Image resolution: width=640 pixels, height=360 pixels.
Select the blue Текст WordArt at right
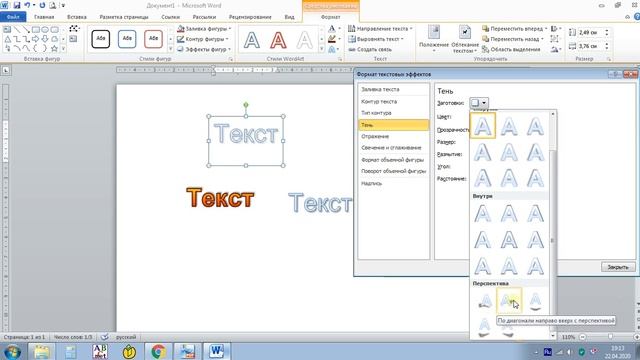[320, 203]
